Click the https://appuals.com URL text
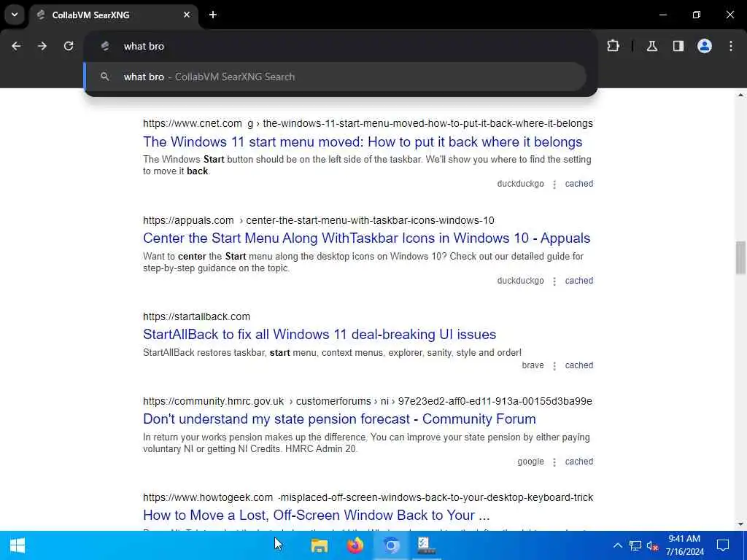Viewport: 747px width, 560px height. (188, 220)
